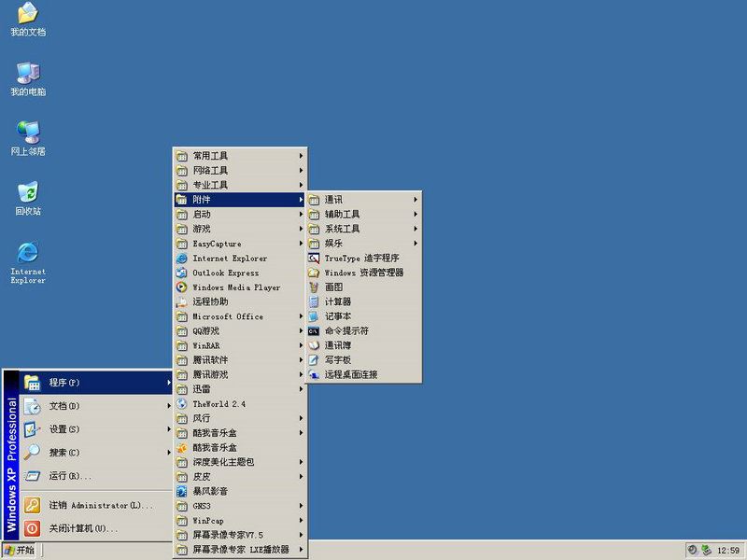Click the 搜索 magnifier icon
Image resolution: width=747 pixels, height=560 pixels.
[x=32, y=452]
